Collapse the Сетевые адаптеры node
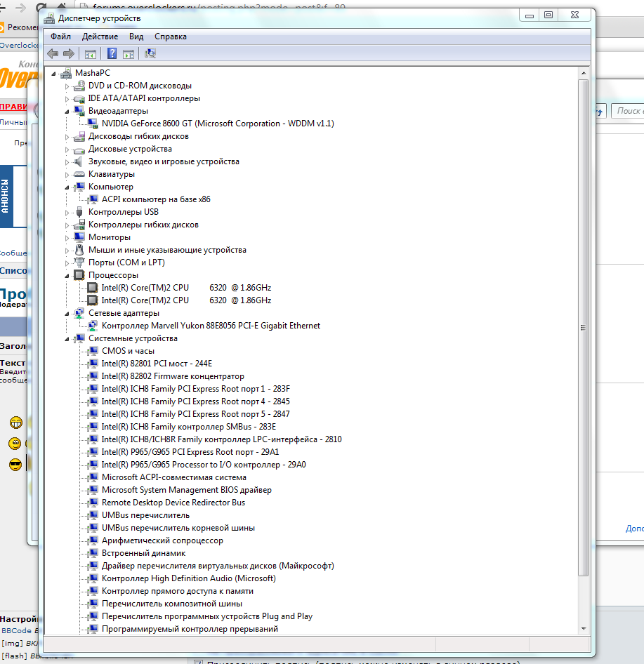This screenshot has height=664, width=644. pos(67,314)
